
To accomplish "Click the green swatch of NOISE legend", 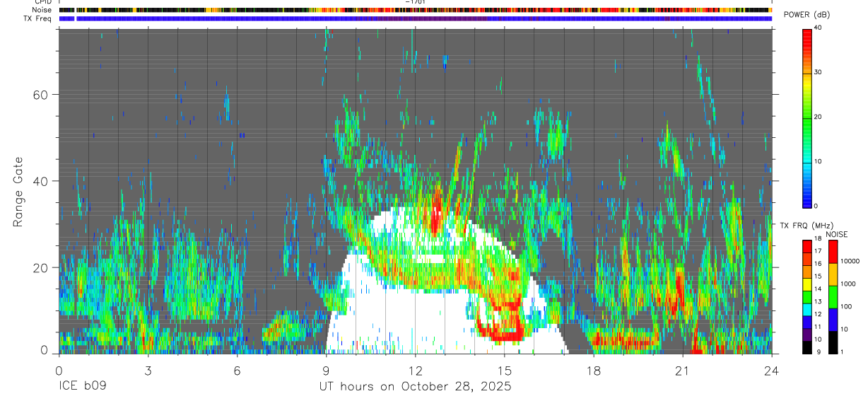I will click(x=833, y=297).
